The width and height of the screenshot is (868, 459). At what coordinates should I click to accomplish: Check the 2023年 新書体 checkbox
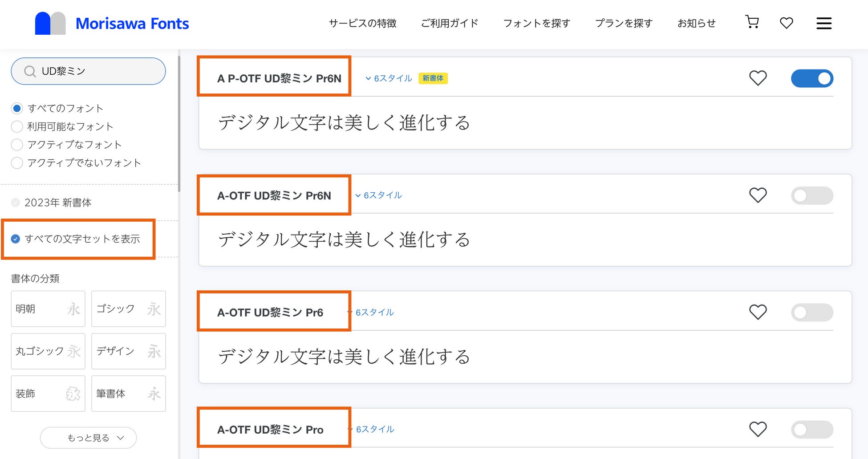coord(16,203)
